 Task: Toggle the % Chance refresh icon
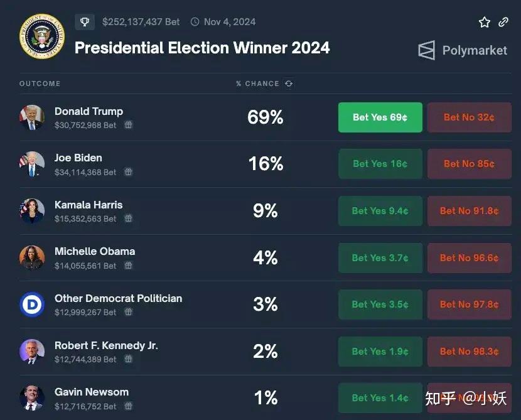pos(289,83)
